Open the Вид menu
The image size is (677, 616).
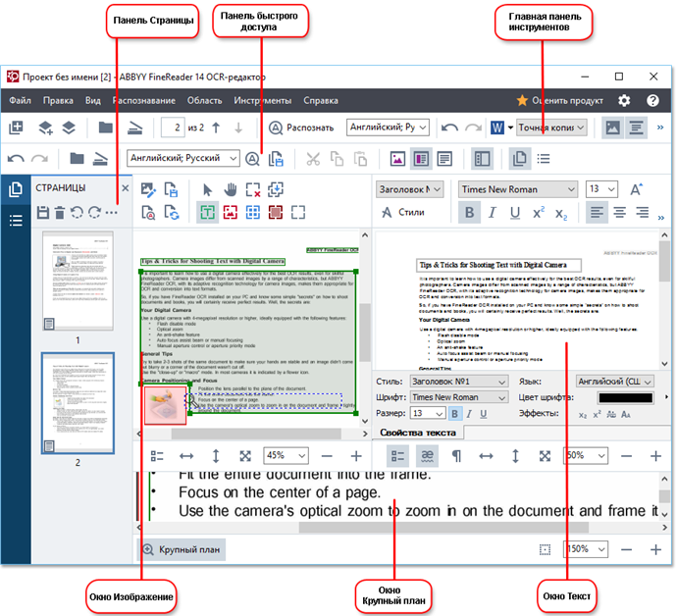click(x=93, y=101)
